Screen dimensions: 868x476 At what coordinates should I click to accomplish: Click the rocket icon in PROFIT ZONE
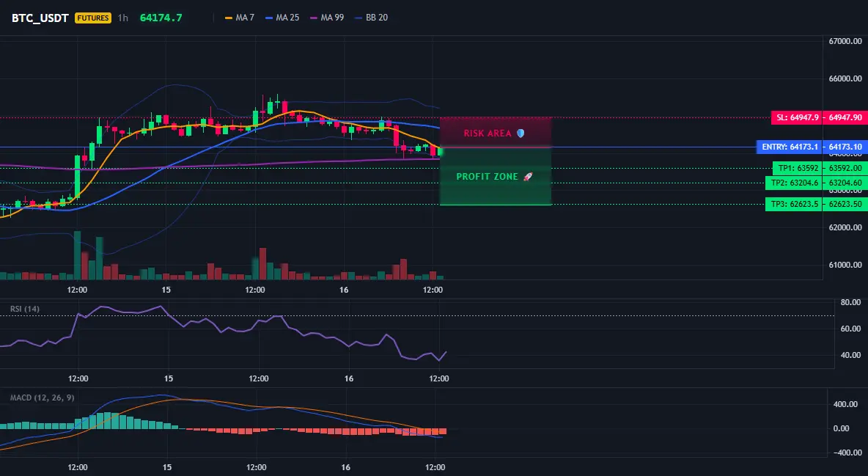(x=528, y=177)
